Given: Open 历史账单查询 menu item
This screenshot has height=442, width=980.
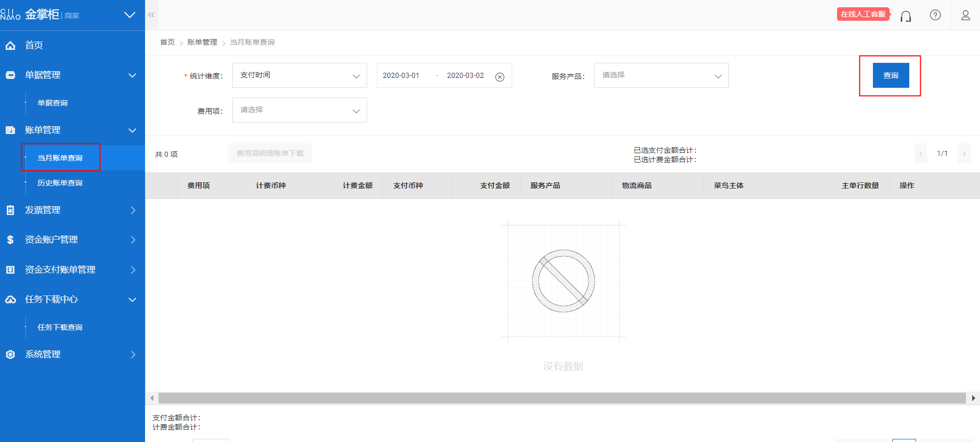Looking at the screenshot, I should pos(60,183).
